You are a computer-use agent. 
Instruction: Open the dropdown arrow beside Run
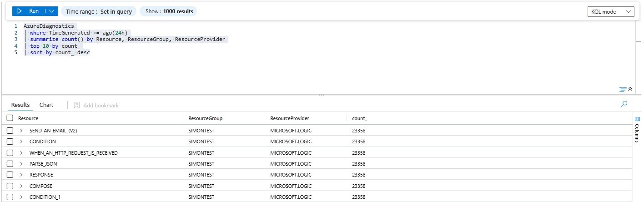pyautogui.click(x=51, y=11)
